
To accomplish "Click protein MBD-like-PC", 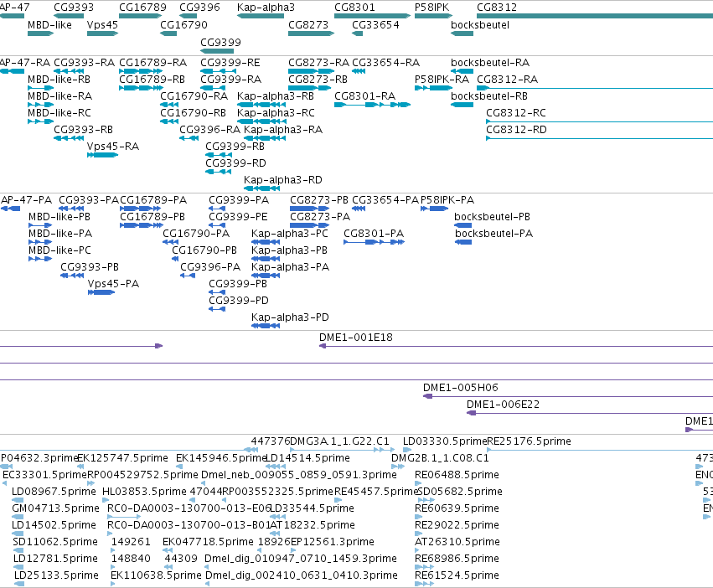I will 59,250.
